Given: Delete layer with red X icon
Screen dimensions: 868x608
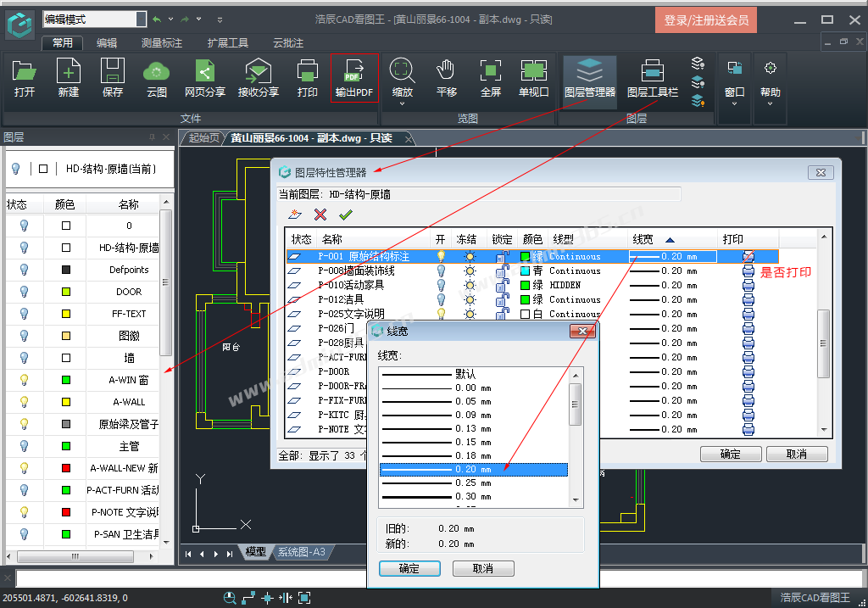Looking at the screenshot, I should [320, 215].
